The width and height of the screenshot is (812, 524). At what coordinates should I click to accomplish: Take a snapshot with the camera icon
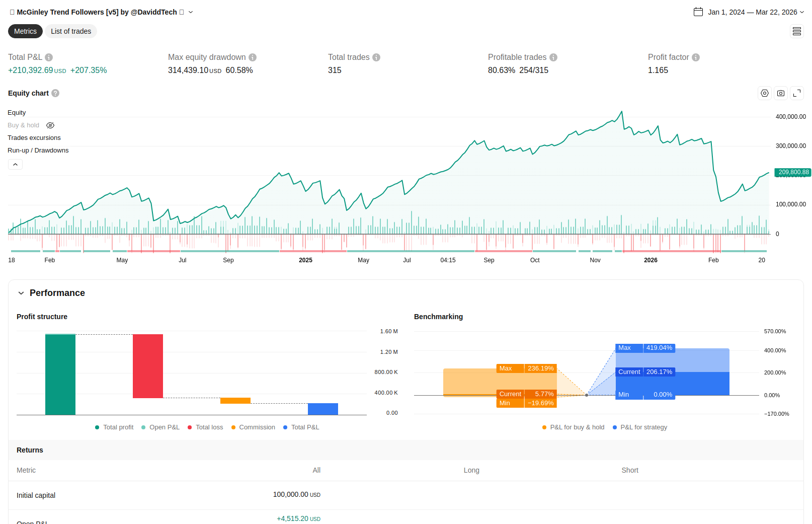(x=781, y=93)
